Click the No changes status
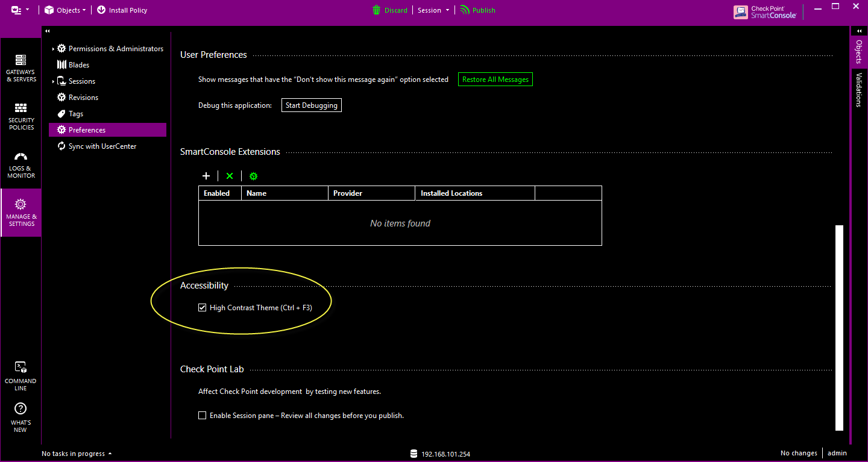The image size is (868, 462). [799, 453]
